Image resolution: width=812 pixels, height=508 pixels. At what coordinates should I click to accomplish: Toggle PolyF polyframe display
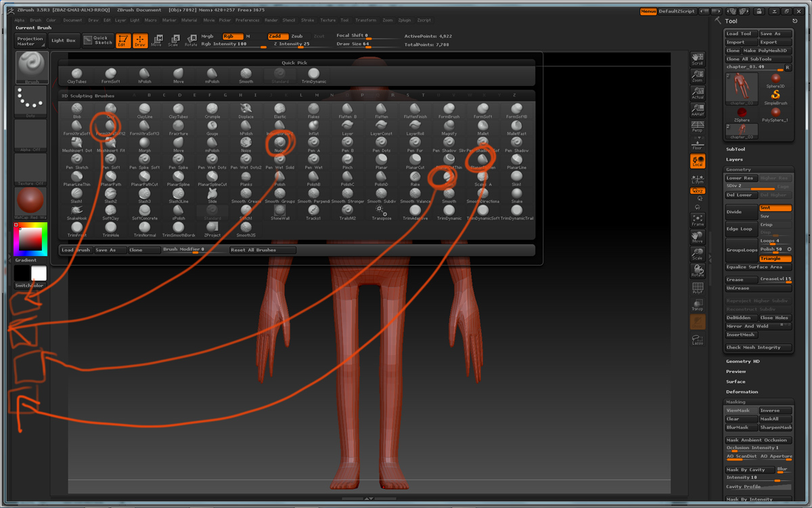coord(697,288)
